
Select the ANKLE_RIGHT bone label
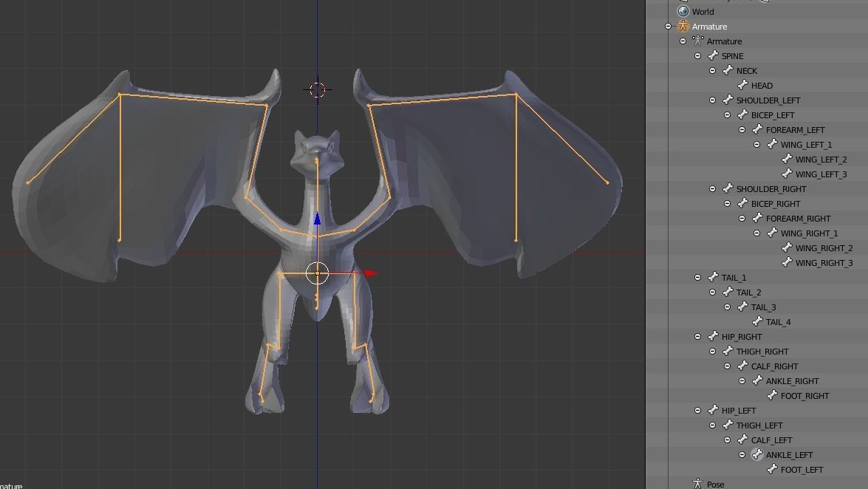point(792,381)
